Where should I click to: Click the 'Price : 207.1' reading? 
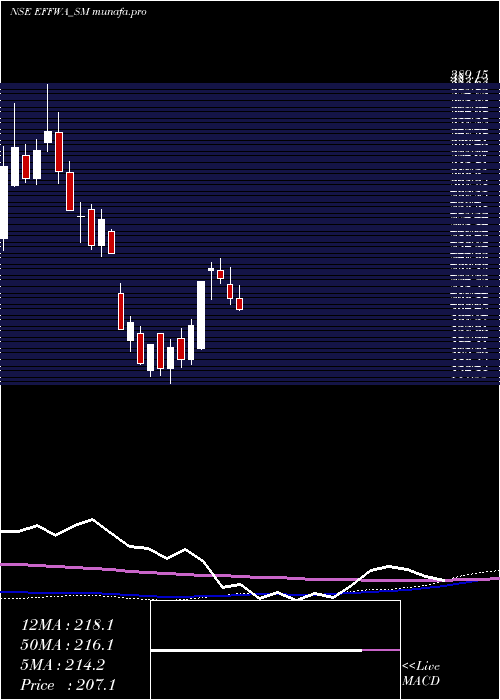68,685
